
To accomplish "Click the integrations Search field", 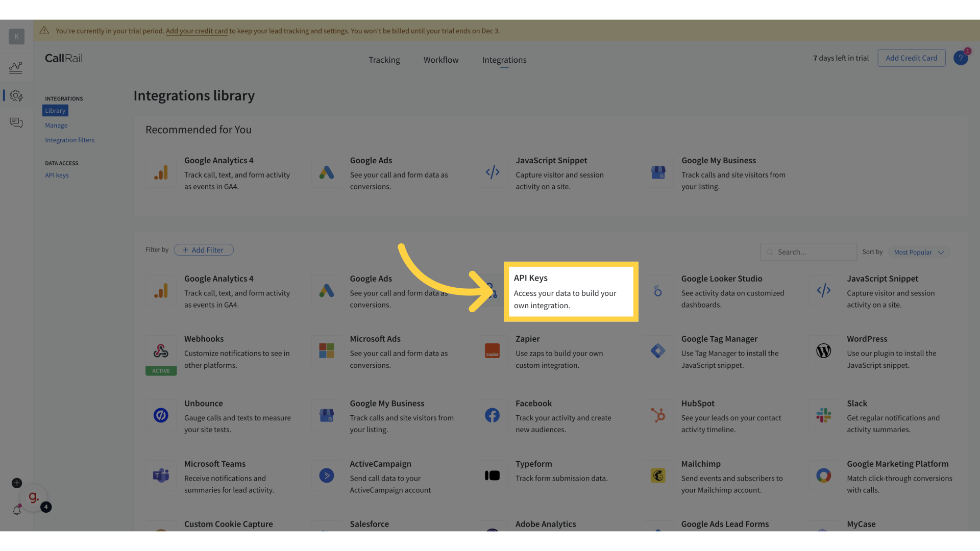I will point(808,252).
